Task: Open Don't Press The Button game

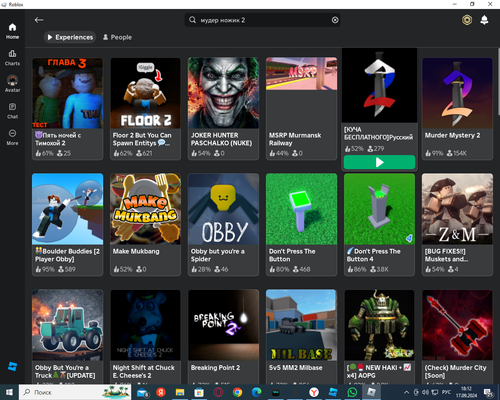Action: pos(301,225)
